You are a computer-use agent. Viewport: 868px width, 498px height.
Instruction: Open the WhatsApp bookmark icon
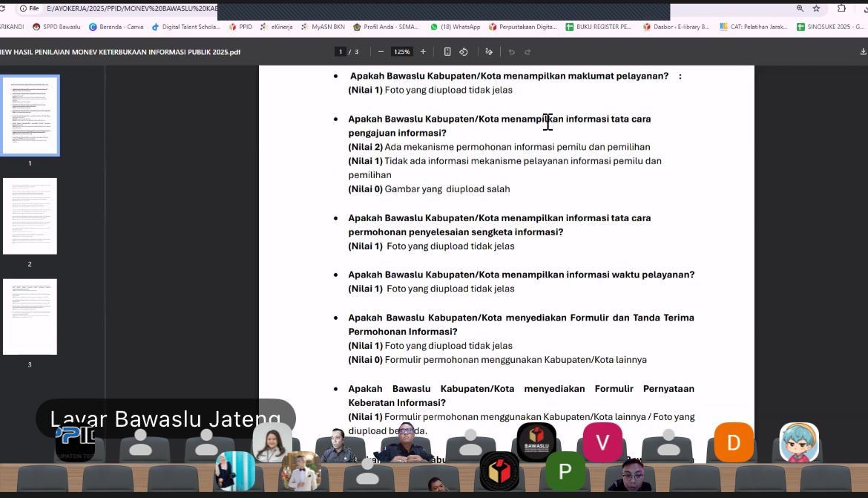point(433,25)
